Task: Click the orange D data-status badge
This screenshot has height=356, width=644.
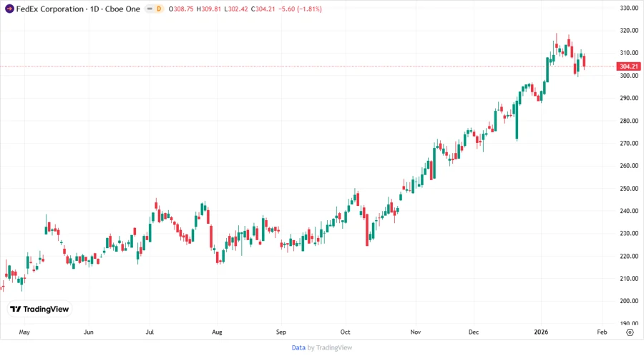Action: click(159, 9)
